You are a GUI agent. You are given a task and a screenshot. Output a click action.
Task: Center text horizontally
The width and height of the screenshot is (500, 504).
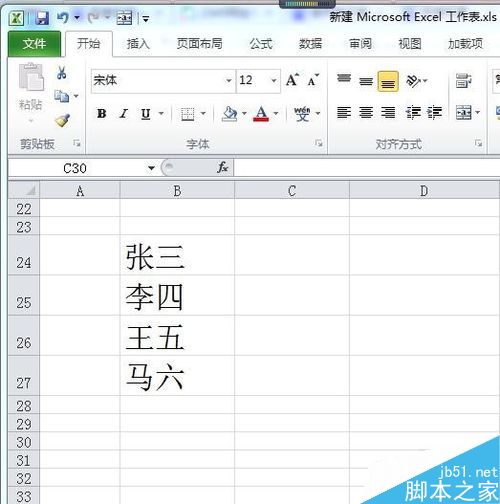pos(366,113)
